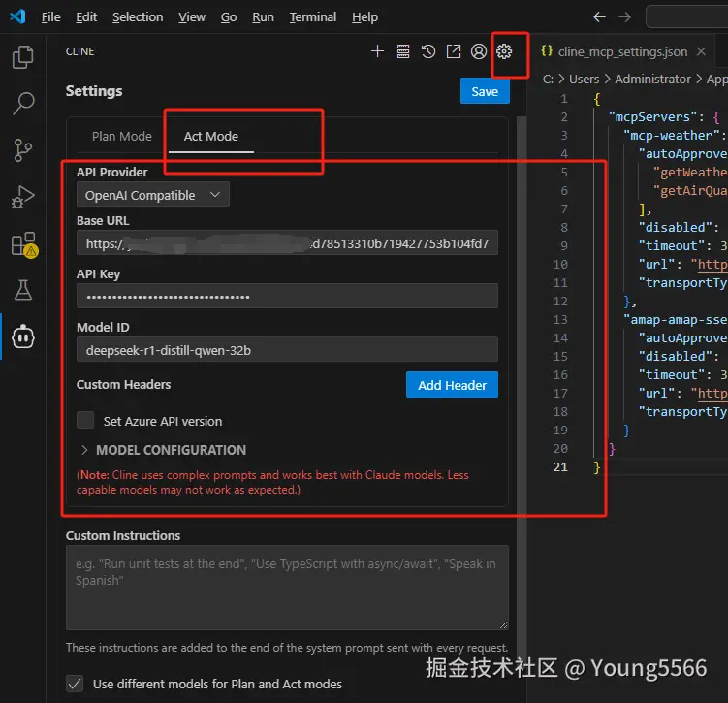Open the Terminal menu

(313, 17)
